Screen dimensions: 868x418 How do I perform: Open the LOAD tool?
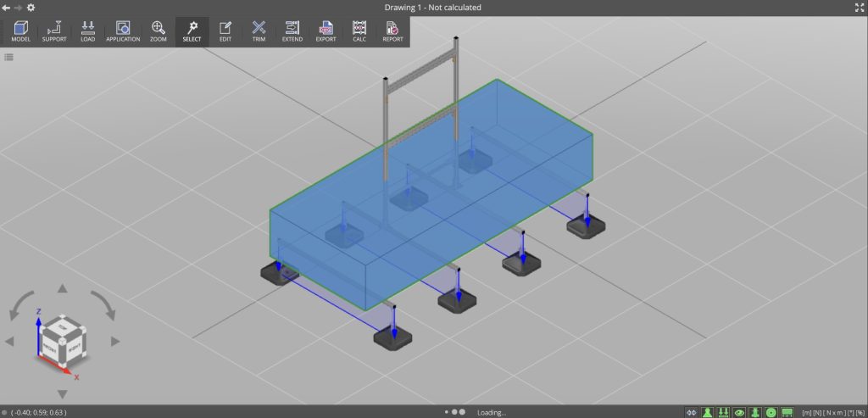tap(87, 31)
